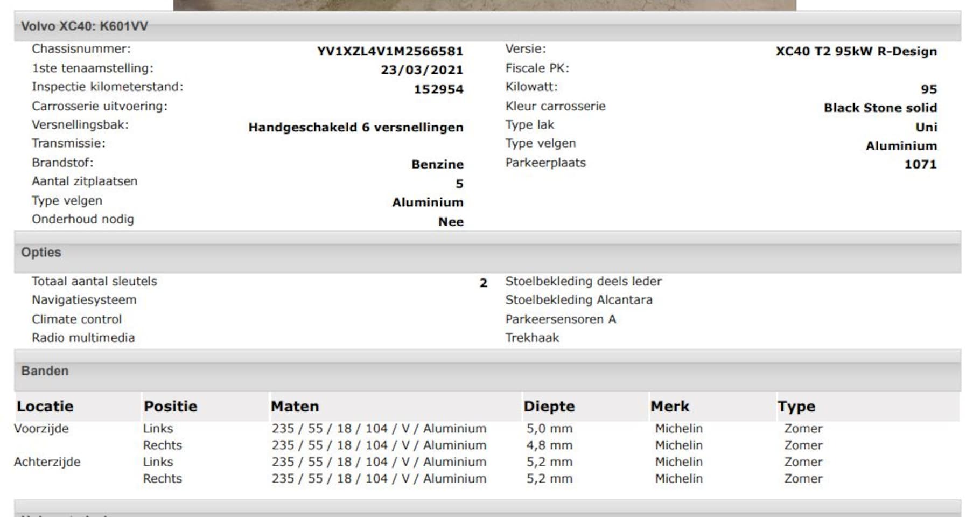
Task: Select 'Handgeschakeld 6 versnellingen' value
Action: pyautogui.click(x=356, y=128)
